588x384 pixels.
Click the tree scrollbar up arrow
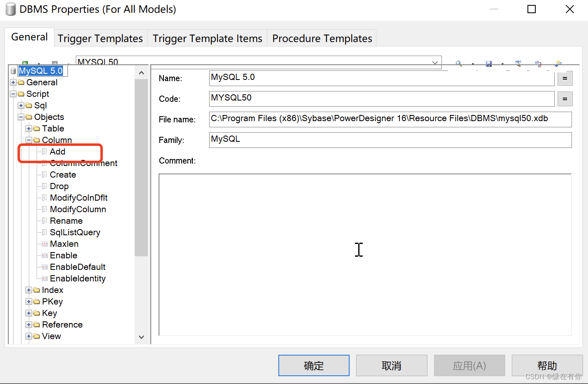[x=141, y=73]
